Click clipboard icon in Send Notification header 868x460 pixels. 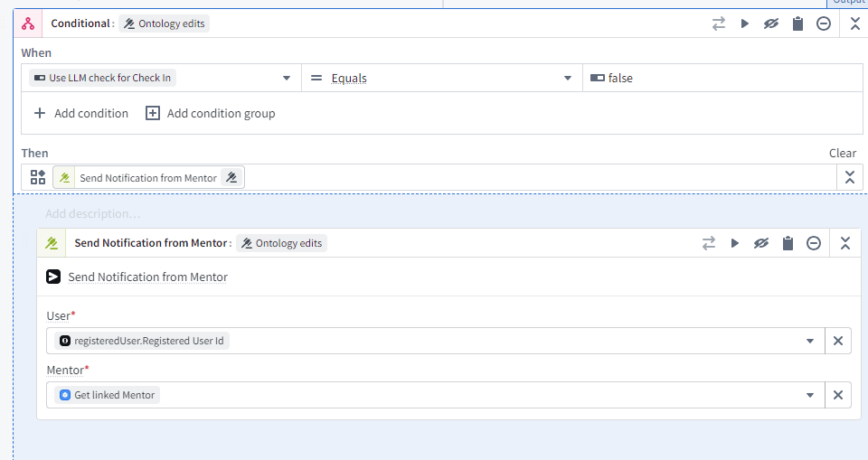788,243
